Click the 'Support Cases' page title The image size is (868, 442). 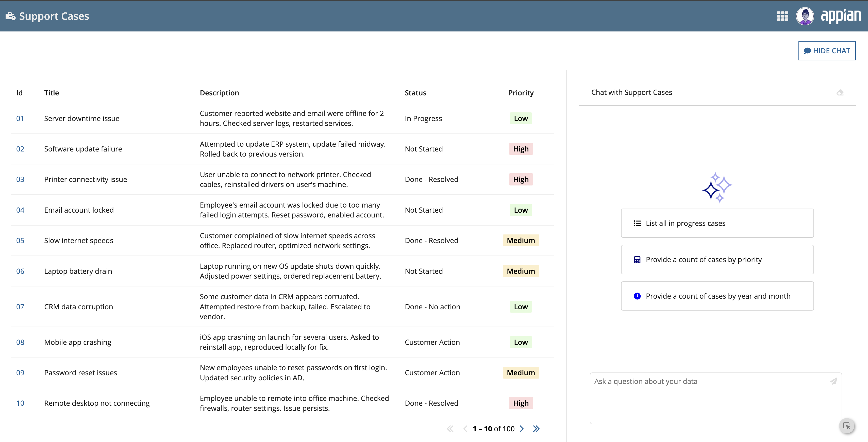54,16
